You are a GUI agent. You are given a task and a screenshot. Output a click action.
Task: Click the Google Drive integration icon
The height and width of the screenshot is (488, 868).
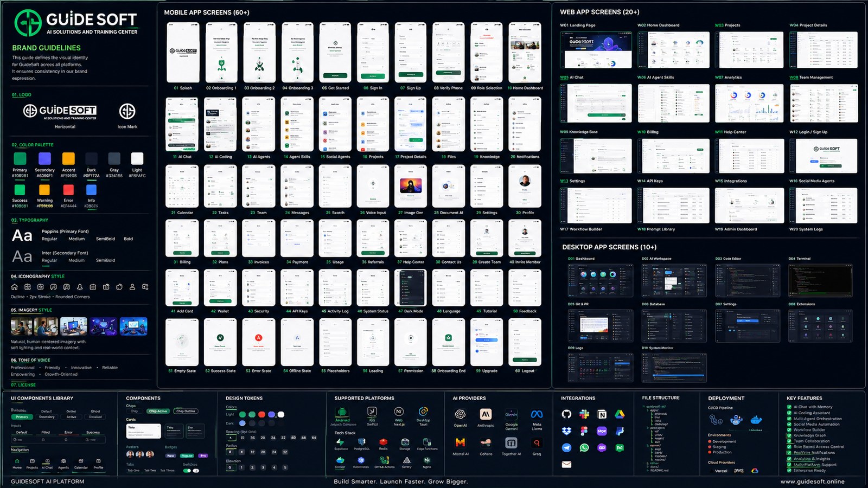(620, 414)
